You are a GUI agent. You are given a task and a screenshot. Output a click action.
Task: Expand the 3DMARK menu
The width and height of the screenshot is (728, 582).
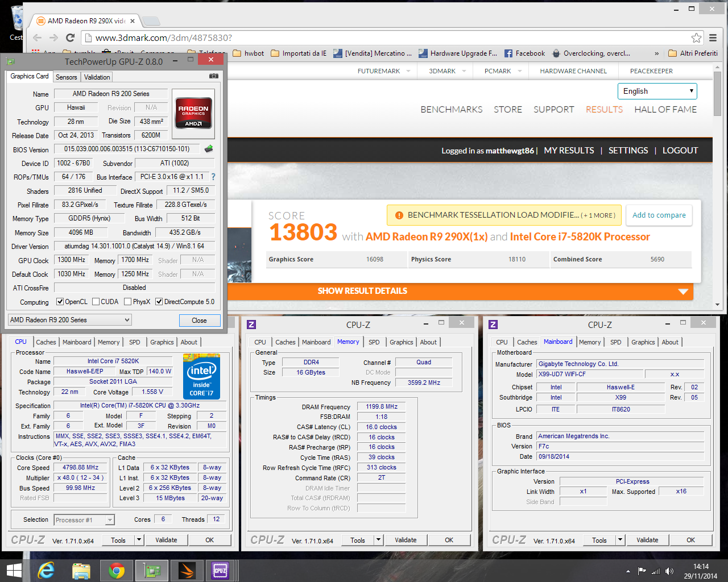[447, 71]
